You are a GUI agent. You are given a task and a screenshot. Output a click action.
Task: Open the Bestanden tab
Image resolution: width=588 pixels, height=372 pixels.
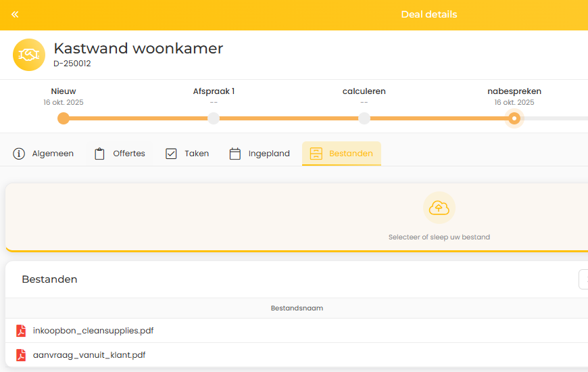coord(341,154)
